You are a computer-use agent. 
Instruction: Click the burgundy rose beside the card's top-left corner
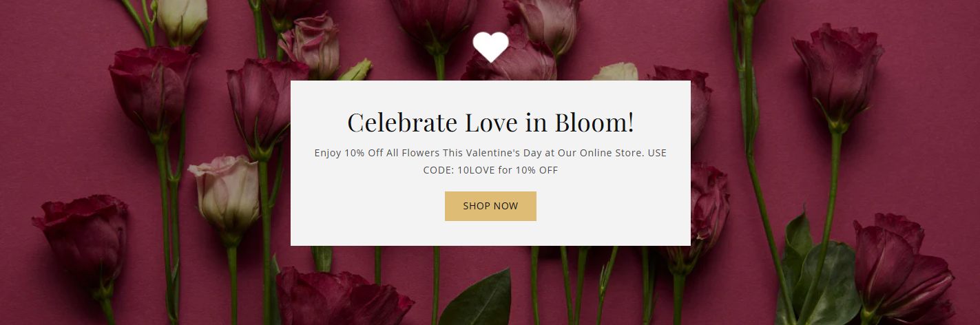click(x=262, y=103)
